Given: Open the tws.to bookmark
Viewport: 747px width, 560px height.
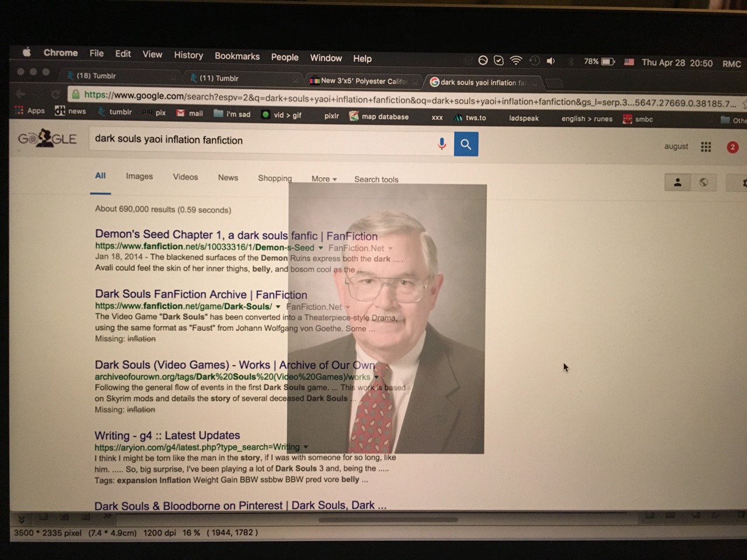Looking at the screenshot, I should click(x=470, y=118).
